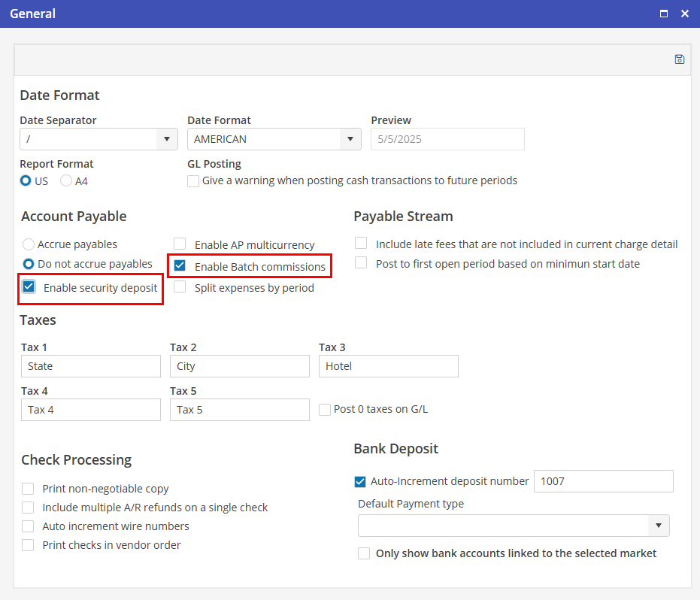This screenshot has height=600, width=700.
Task: Enable Post 0 taxes on G/L
Action: [x=325, y=410]
